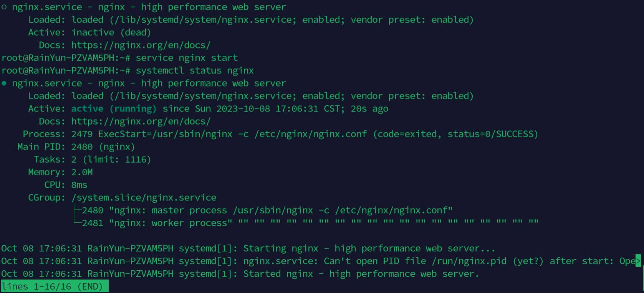Click the tree branch before PID 2480

77,210
